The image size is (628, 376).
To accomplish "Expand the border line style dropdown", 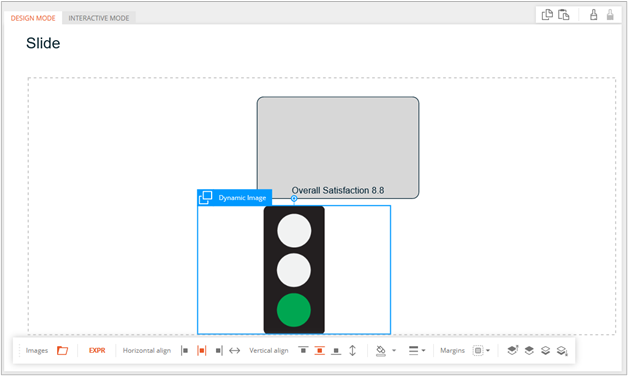I will point(417,351).
